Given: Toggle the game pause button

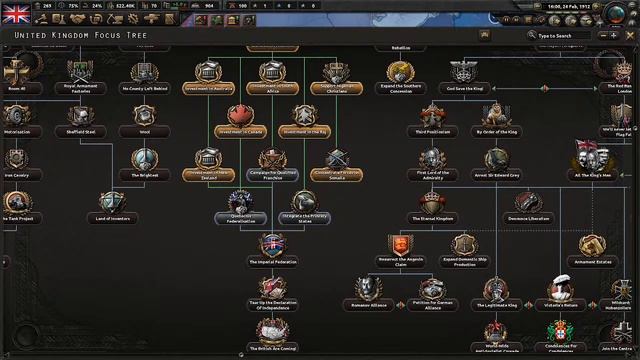Looking at the screenshot, I should 506,20.
